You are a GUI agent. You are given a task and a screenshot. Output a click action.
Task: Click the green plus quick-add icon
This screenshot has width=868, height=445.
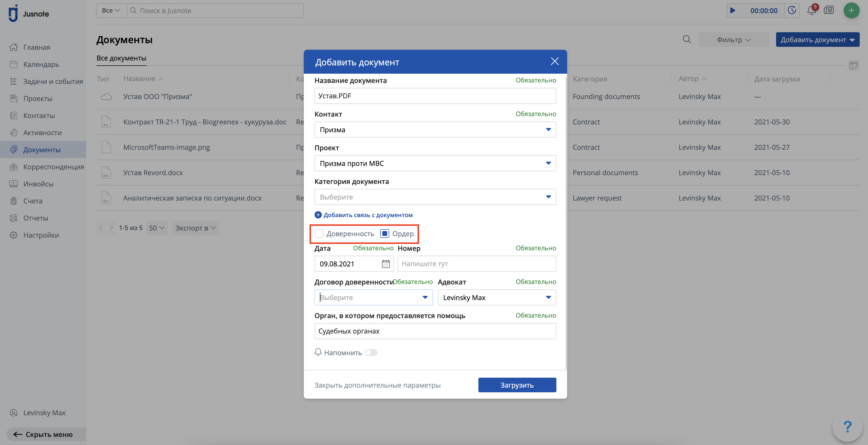(x=851, y=10)
